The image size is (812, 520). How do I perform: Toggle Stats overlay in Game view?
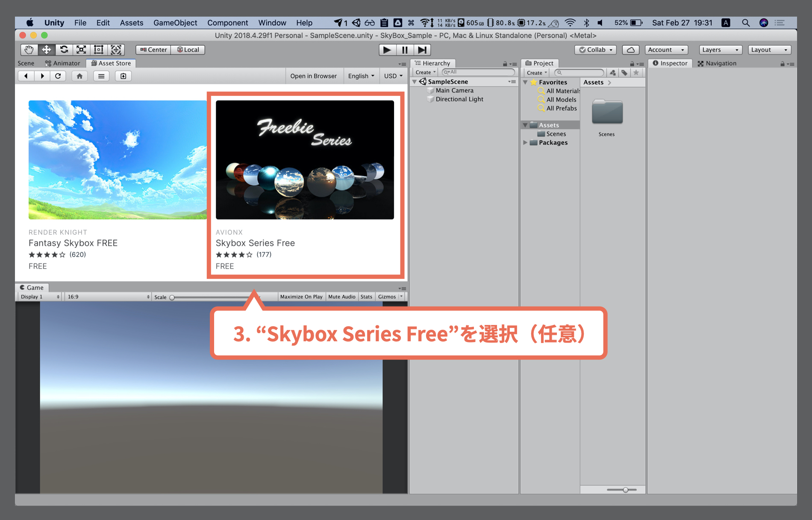pos(366,296)
